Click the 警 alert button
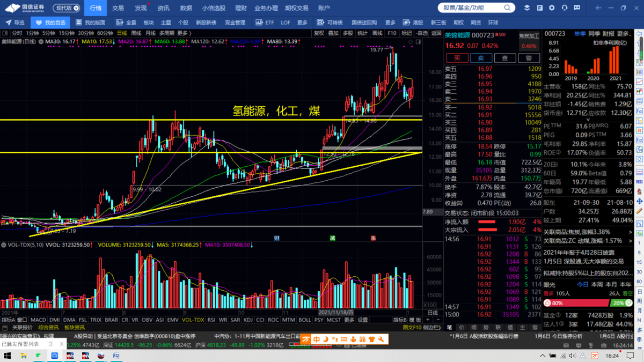Viewport: 644px width, 362px height. [x=529, y=58]
